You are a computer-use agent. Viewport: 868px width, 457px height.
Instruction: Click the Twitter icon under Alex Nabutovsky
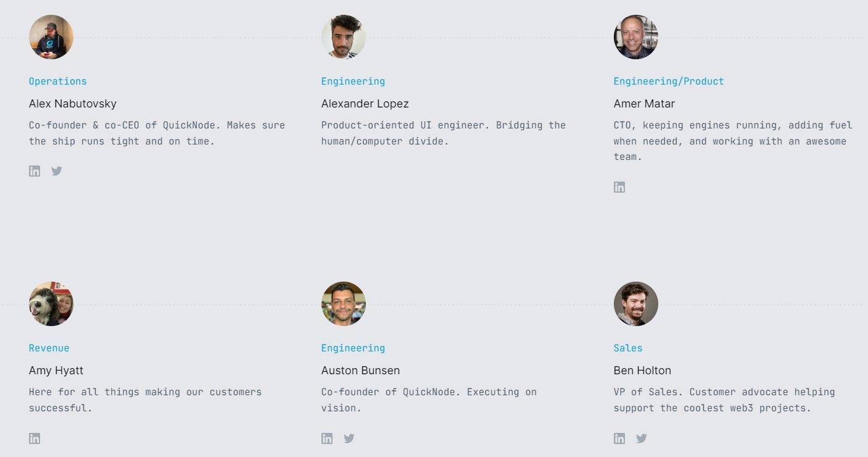pos(57,170)
